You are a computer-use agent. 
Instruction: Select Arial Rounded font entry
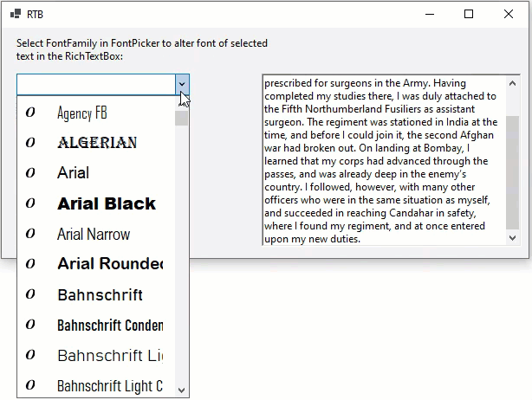coord(109,264)
